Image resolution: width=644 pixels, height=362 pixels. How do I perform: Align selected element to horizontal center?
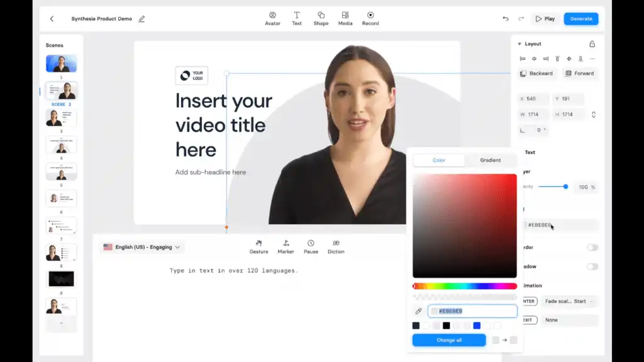point(534,58)
